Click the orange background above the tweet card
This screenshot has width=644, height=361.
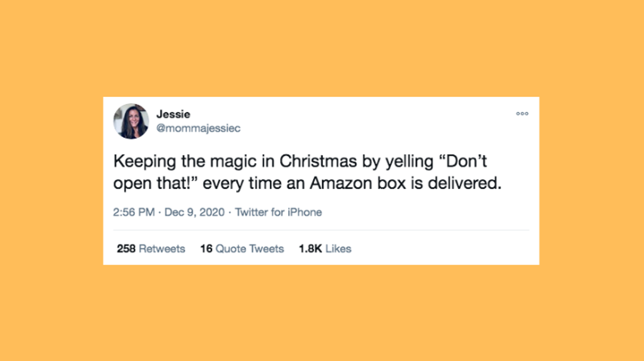coord(322,47)
